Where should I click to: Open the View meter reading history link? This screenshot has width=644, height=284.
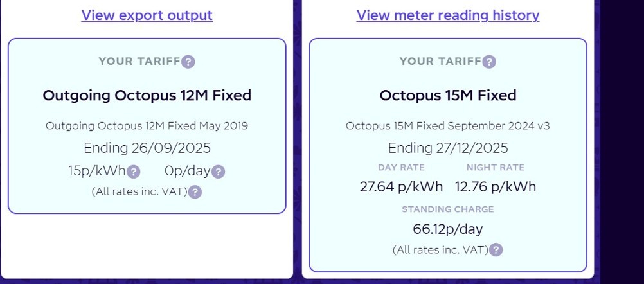coord(448,15)
